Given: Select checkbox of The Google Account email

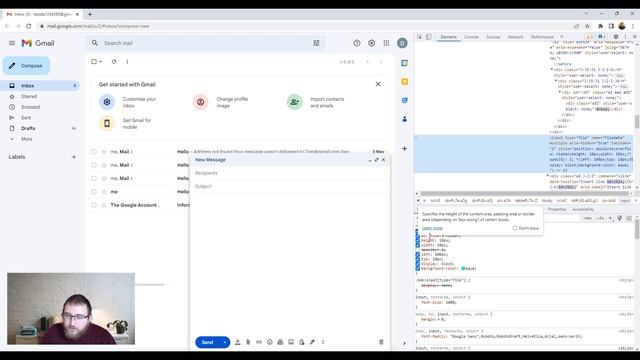Looking at the screenshot, I should coord(94,205).
